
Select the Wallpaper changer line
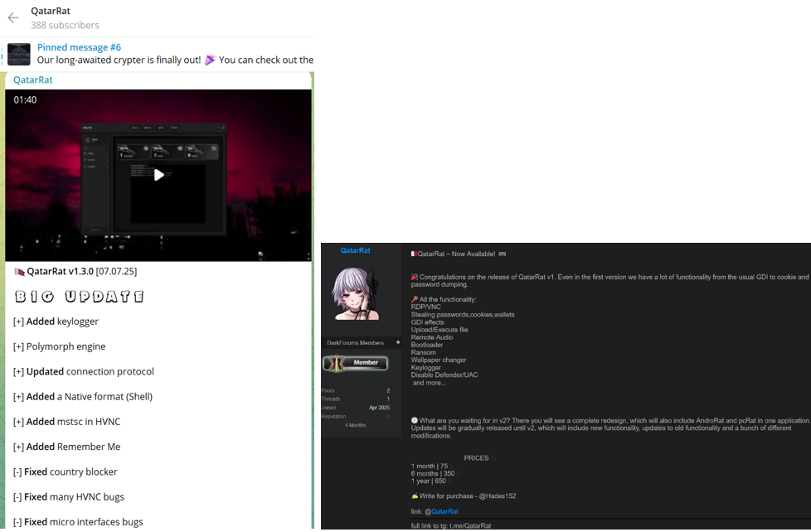coord(439,360)
